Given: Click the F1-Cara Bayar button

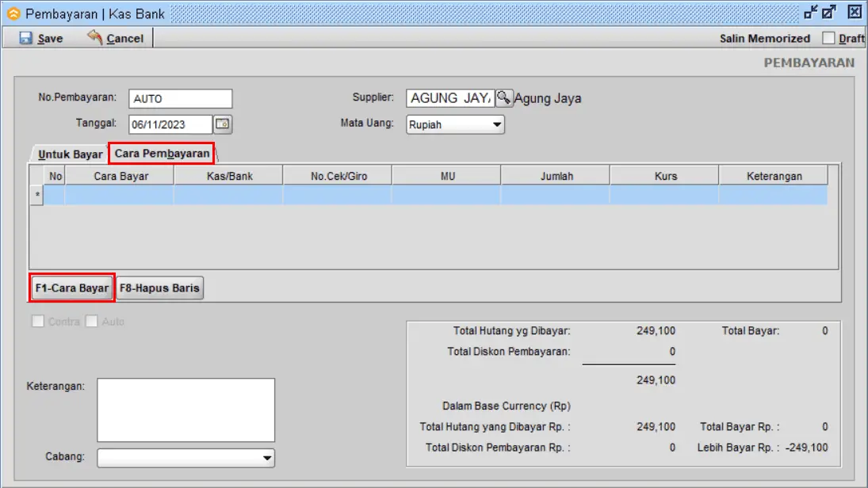Looking at the screenshot, I should coord(72,288).
